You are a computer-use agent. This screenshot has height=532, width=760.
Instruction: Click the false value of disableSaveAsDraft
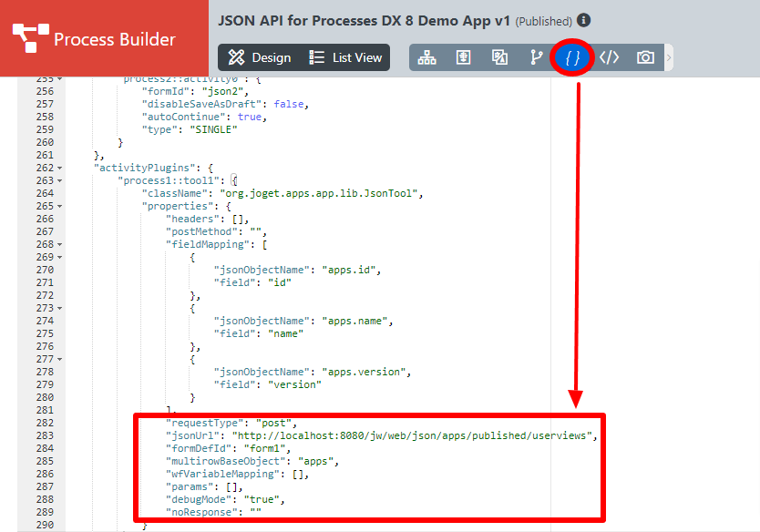pos(289,104)
